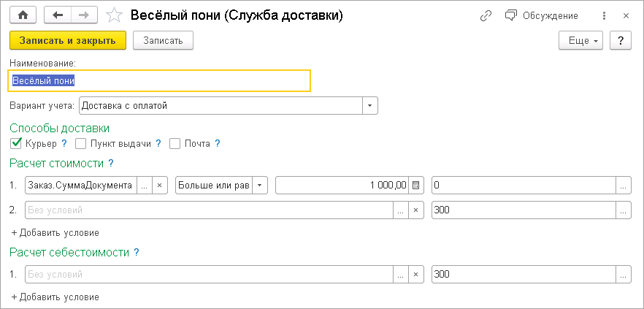Add condition under Расчет стоимости
The height and width of the screenshot is (309, 644).
point(55,232)
